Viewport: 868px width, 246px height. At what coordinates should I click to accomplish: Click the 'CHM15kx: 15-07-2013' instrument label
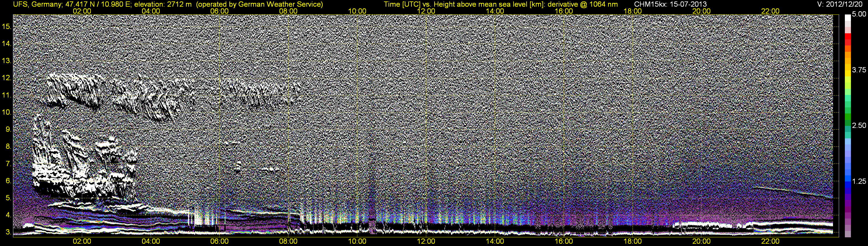click(670, 4)
